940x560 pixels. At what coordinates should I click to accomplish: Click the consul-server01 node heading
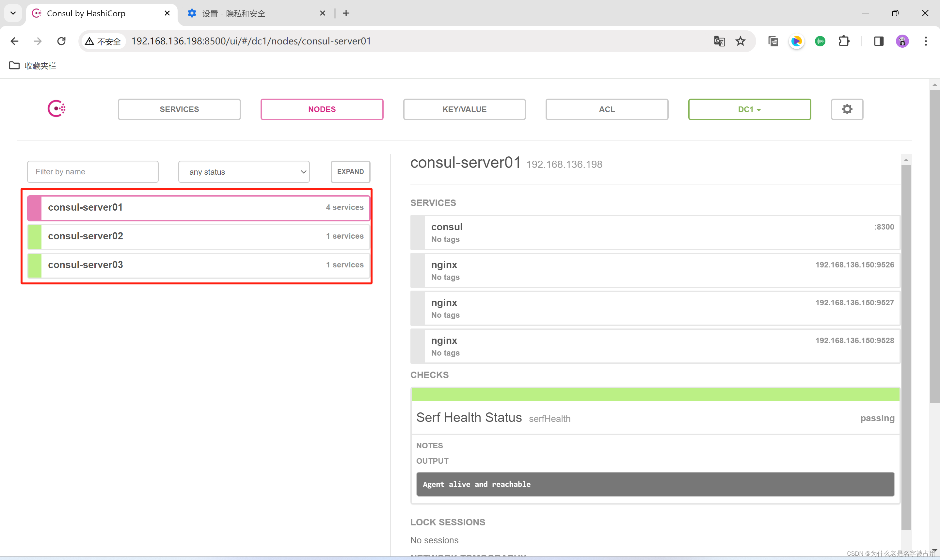466,163
